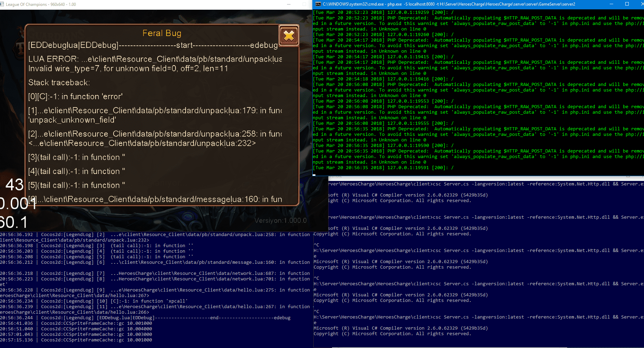Select the 'LUA ERROR:' line in dialog
Screen dimensions: 644x348
(155, 59)
